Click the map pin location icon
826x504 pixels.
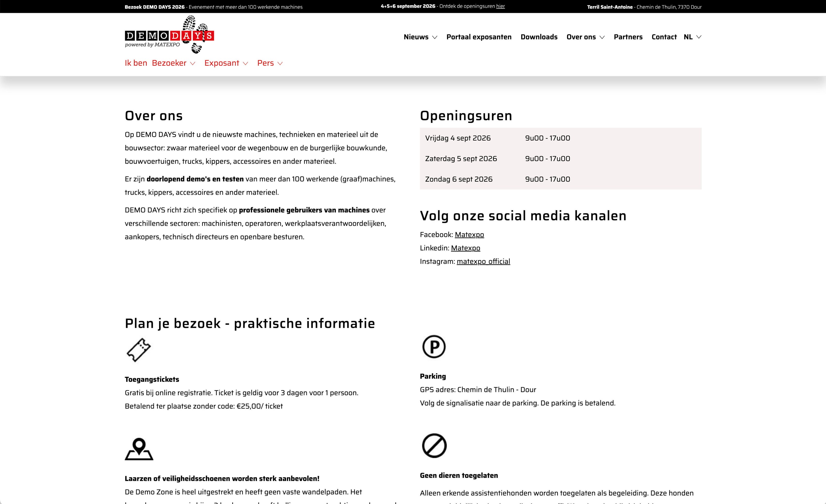(x=139, y=449)
